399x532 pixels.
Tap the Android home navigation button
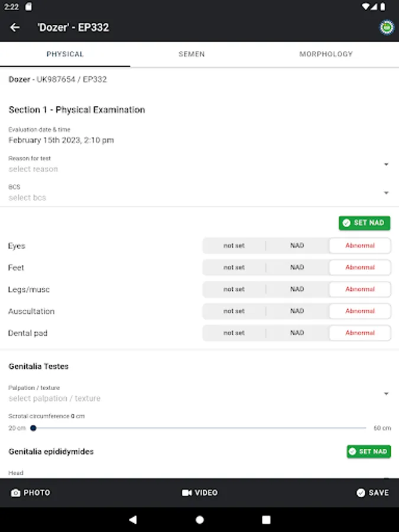[x=199, y=519]
